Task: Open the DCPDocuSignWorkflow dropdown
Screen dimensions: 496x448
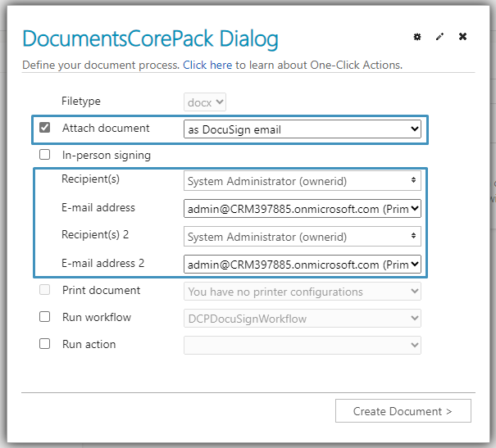Action: [303, 318]
